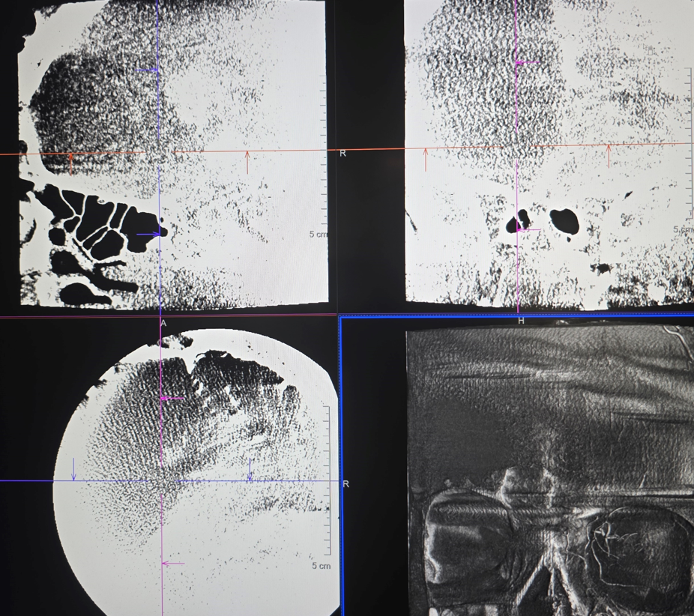Image resolution: width=694 pixels, height=616 pixels.
Task: Select left red arrow in top-right view
Action: click(426, 159)
